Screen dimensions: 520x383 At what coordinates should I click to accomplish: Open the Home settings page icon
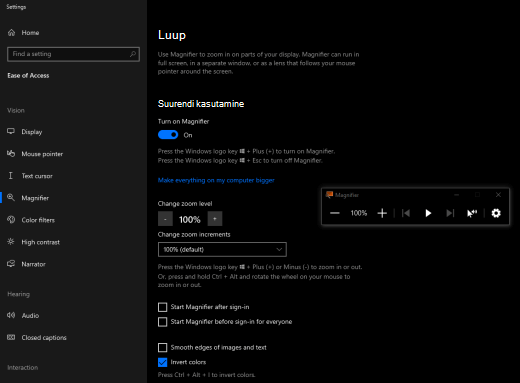pyautogui.click(x=11, y=32)
